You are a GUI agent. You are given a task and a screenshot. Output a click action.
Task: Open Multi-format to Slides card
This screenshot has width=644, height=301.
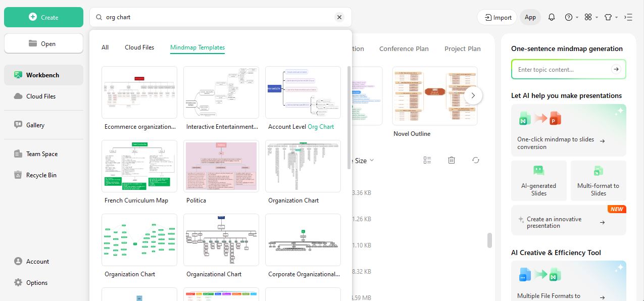599,181
